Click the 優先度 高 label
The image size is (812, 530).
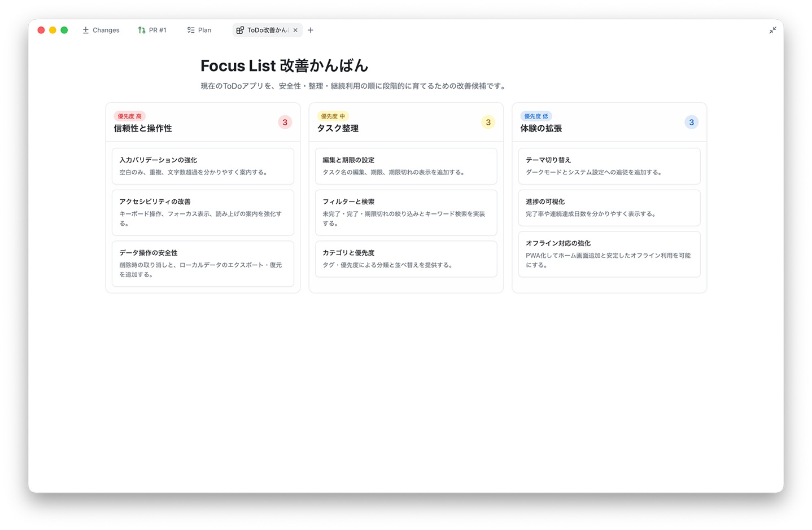(130, 116)
